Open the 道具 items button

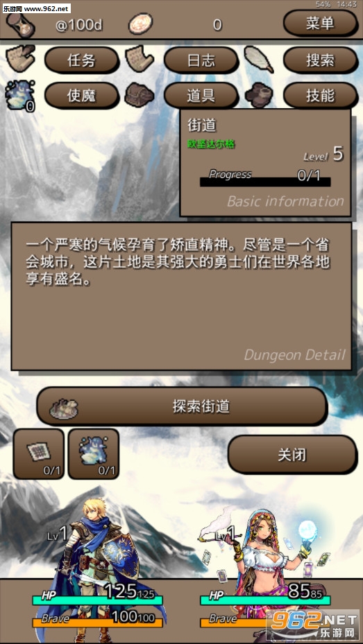coord(201,96)
